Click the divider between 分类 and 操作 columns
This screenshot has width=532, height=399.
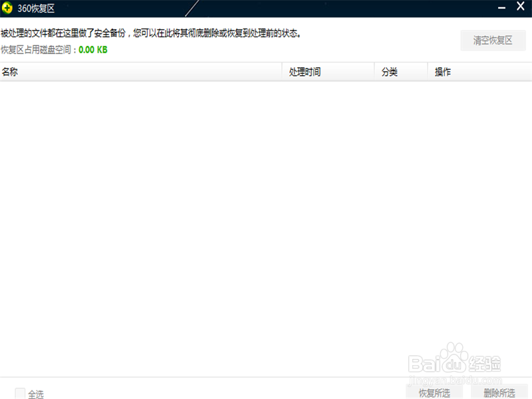pos(428,71)
